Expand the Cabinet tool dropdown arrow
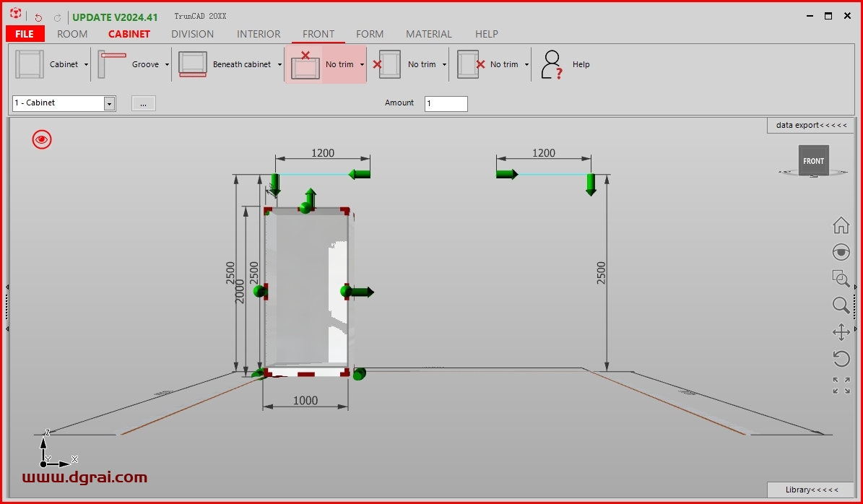This screenshot has width=863, height=504. tap(86, 65)
